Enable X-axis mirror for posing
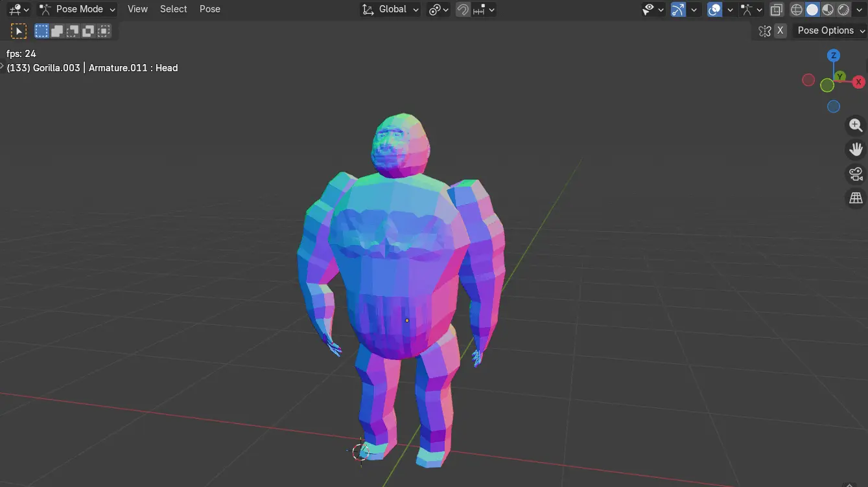 [x=780, y=30]
